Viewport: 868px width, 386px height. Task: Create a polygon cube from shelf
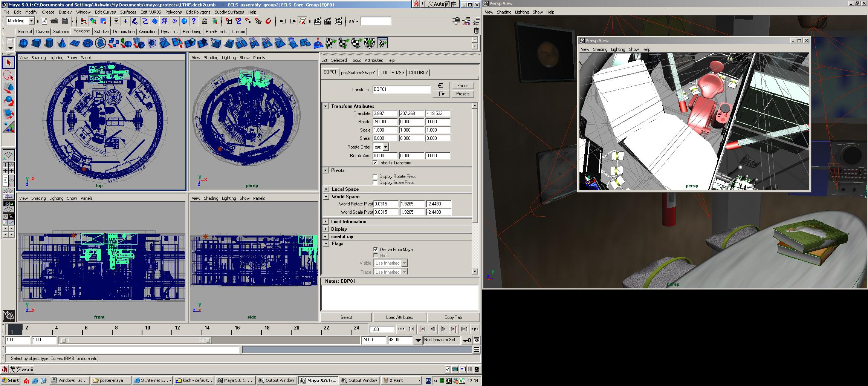point(36,43)
